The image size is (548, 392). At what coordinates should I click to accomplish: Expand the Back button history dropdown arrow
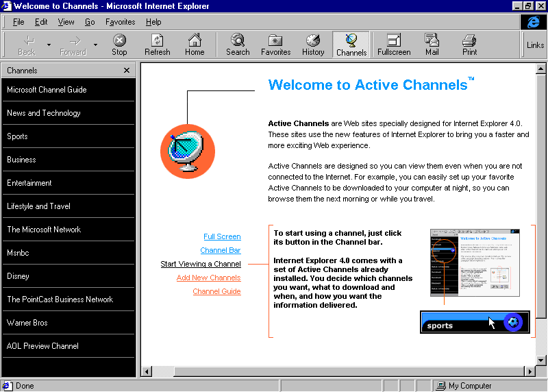point(49,45)
